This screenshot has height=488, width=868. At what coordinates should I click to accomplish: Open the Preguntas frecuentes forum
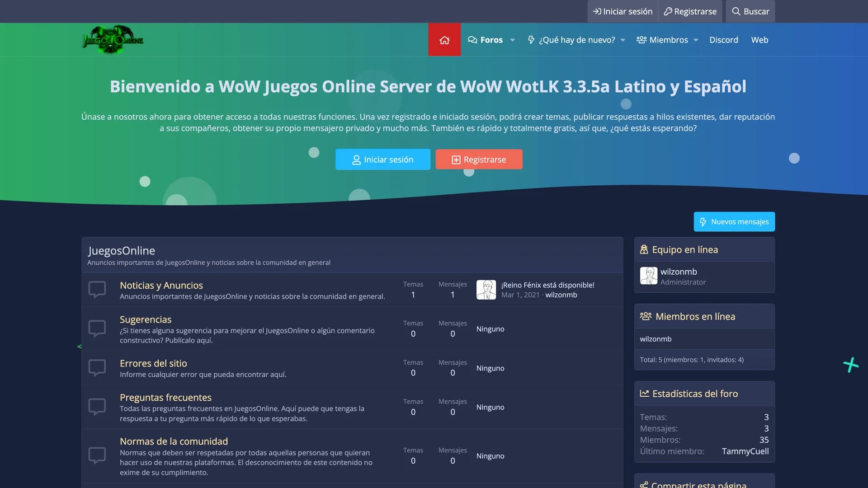click(165, 398)
